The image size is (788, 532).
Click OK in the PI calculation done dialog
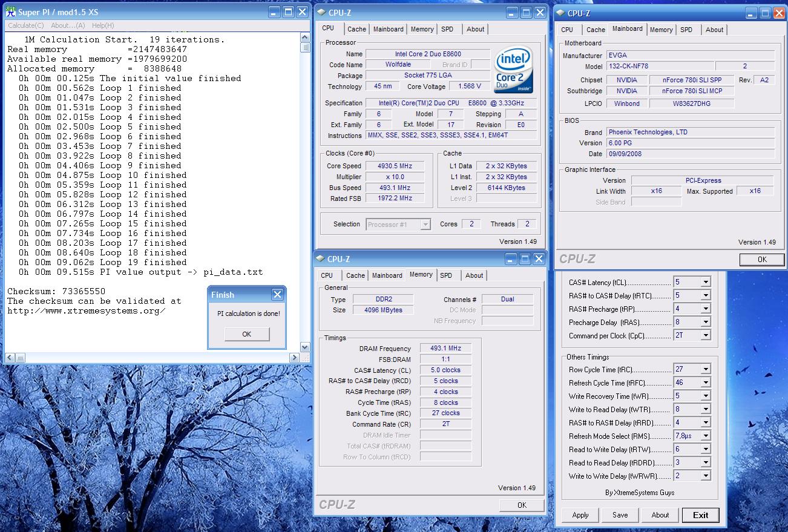[246, 334]
